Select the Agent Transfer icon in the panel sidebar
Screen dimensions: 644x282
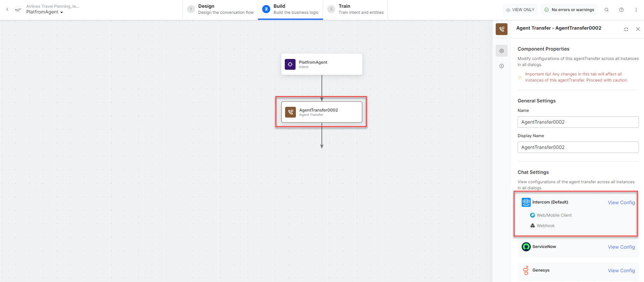coord(501,29)
